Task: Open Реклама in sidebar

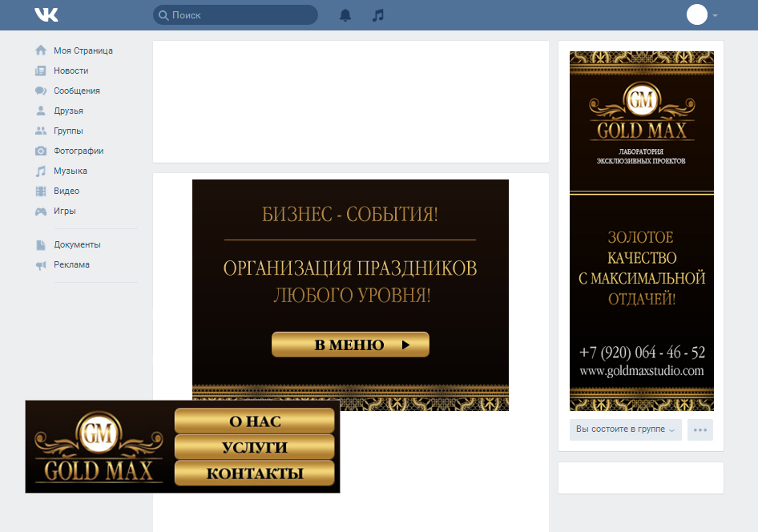Action: click(x=71, y=264)
